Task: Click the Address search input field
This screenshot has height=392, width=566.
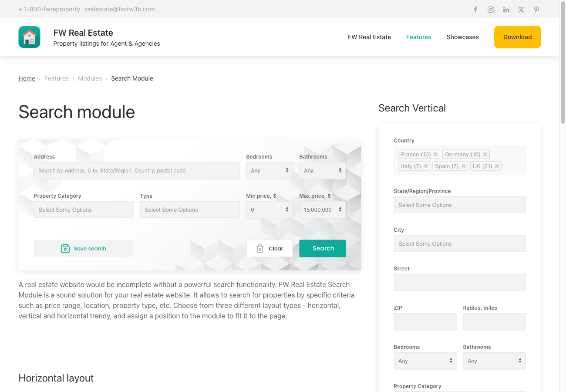Action: pos(136,170)
